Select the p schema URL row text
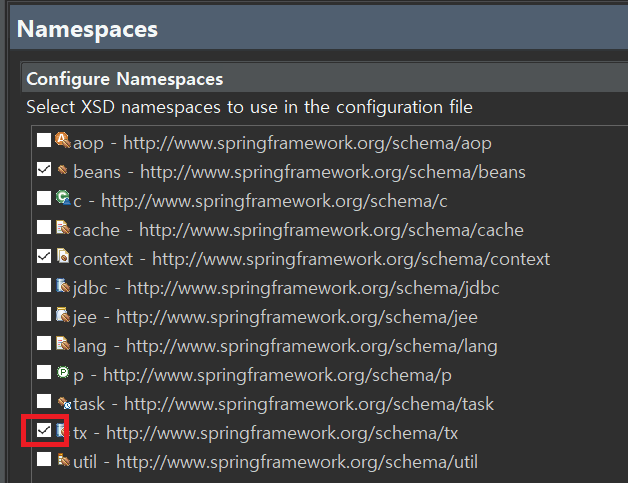This screenshot has height=483, width=628. 263,375
